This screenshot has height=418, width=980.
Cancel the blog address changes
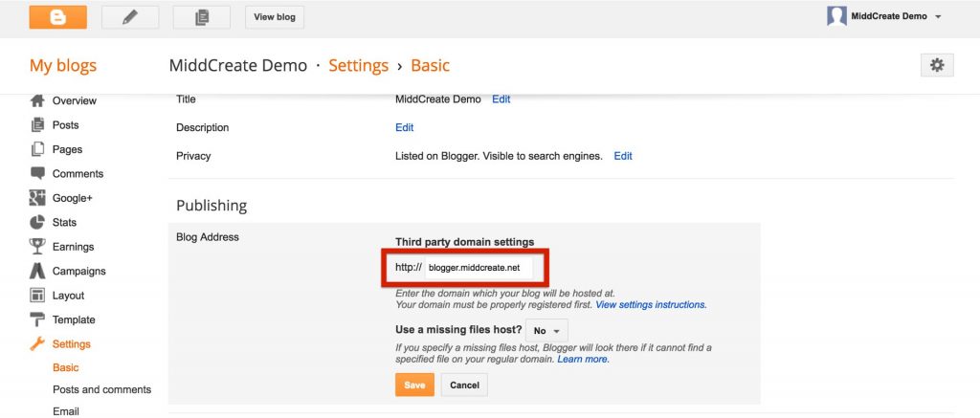tap(464, 385)
